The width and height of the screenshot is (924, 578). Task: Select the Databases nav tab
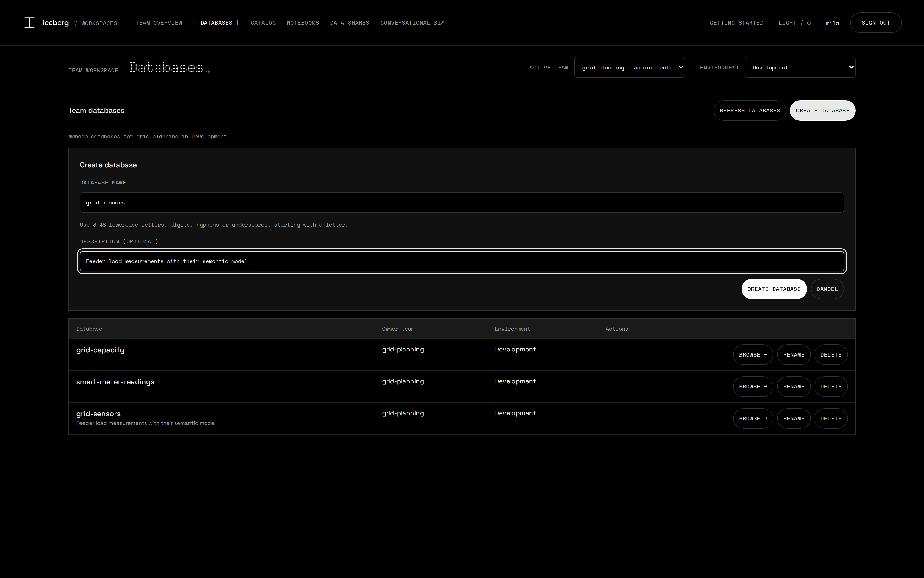(216, 23)
